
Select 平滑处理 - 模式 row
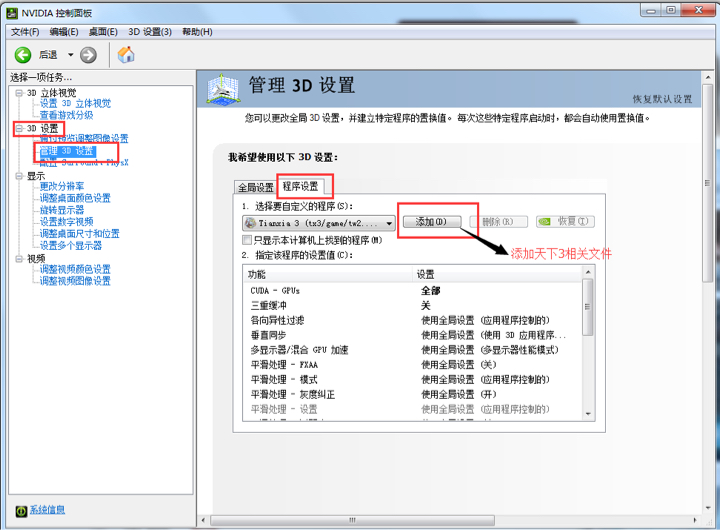pyautogui.click(x=413, y=379)
